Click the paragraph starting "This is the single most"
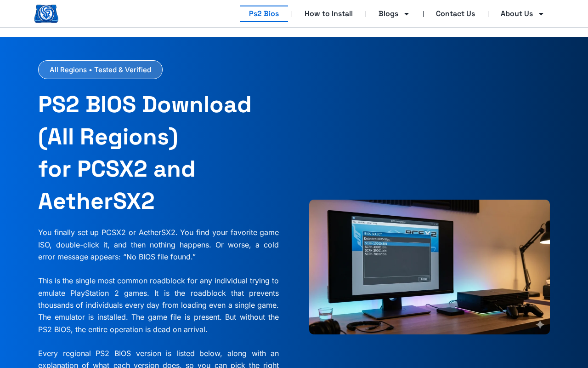588x368 pixels. (x=158, y=305)
